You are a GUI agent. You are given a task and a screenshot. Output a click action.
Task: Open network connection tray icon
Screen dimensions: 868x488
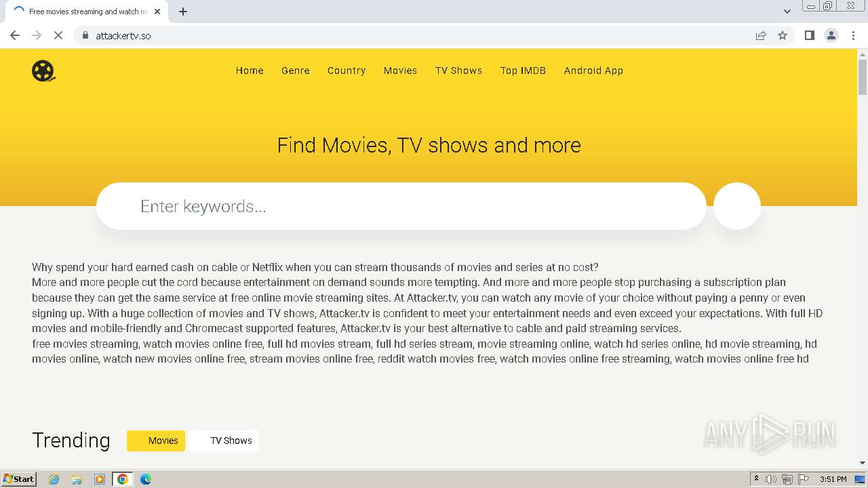coord(787,479)
